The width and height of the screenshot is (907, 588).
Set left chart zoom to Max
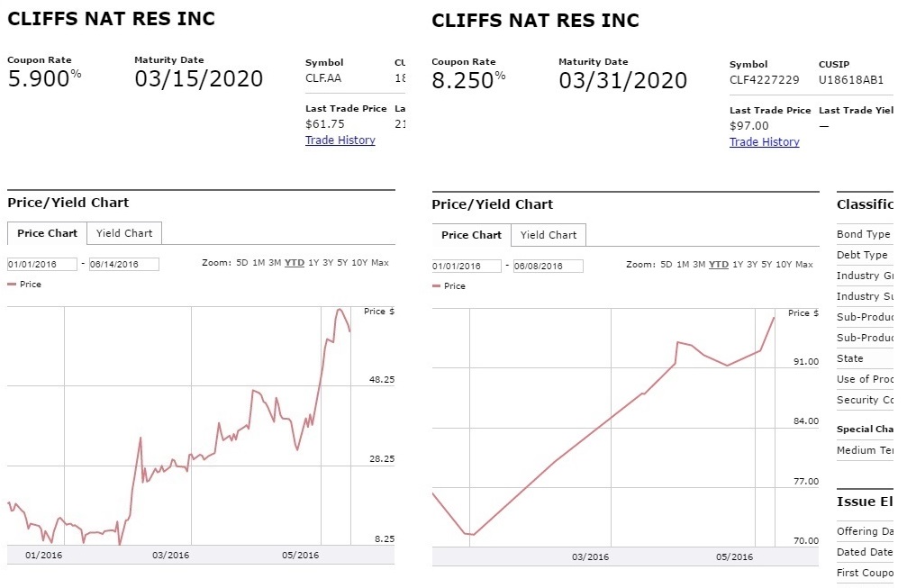click(x=380, y=263)
